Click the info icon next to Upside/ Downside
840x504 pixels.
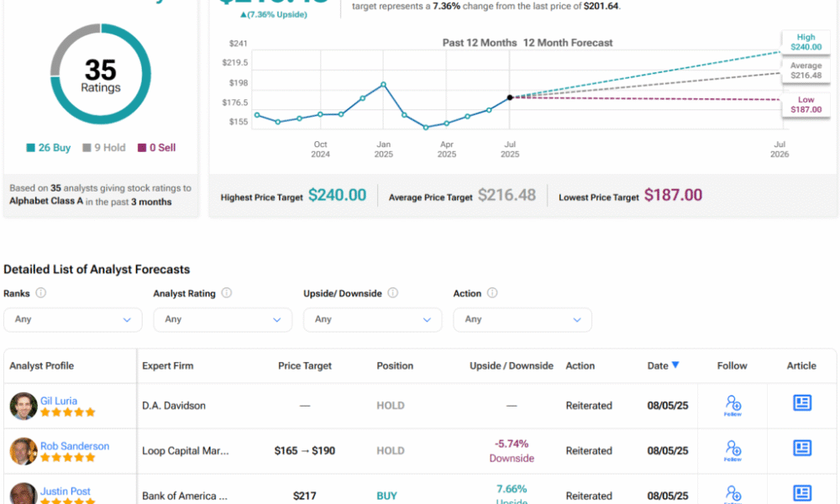pyautogui.click(x=392, y=293)
